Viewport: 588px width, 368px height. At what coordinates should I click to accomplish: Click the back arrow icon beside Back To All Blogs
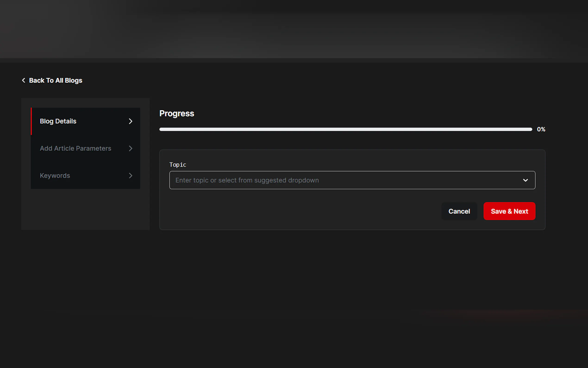coord(24,80)
